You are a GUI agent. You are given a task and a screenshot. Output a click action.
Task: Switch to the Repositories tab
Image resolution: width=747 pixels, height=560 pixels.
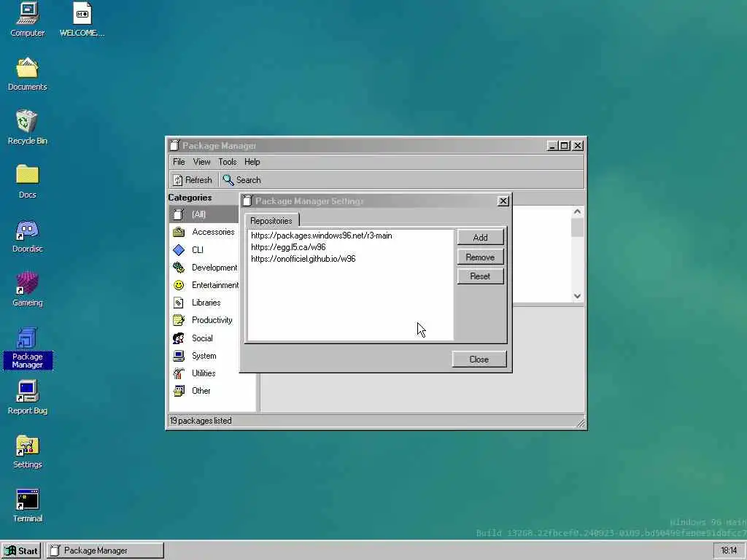[x=271, y=221]
